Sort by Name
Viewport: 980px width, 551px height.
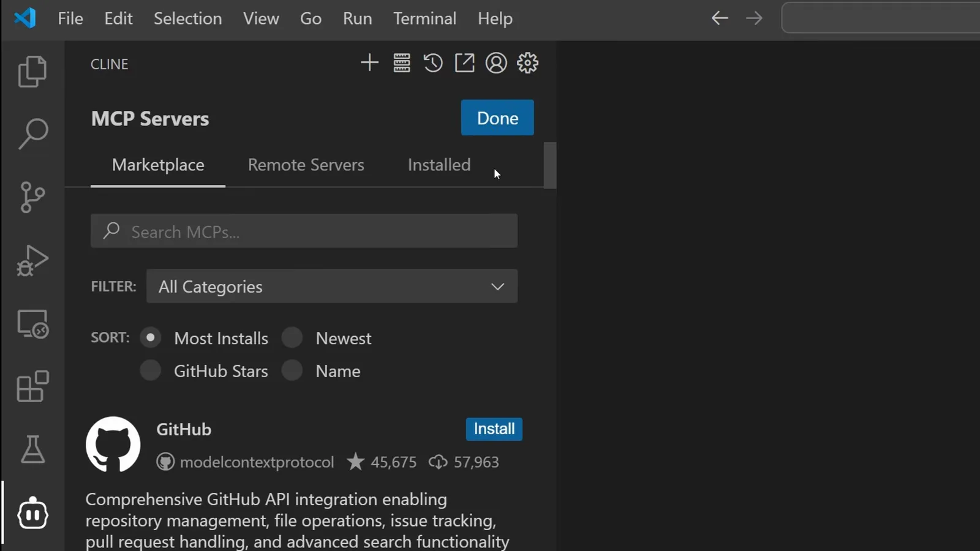(x=292, y=370)
